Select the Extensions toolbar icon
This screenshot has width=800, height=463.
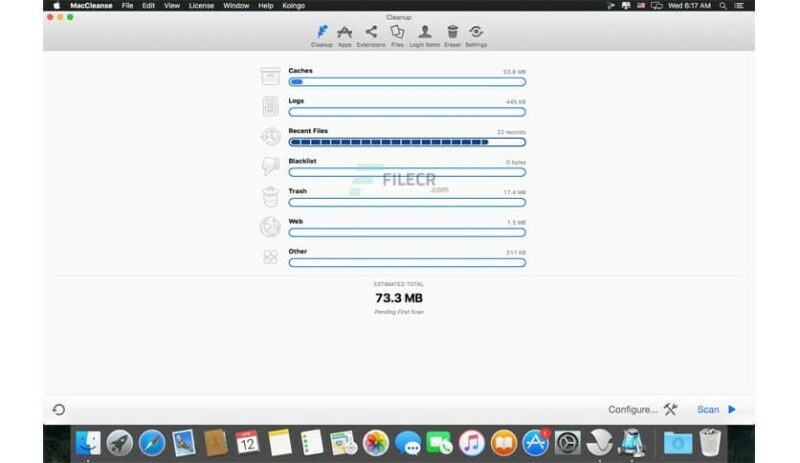click(371, 34)
